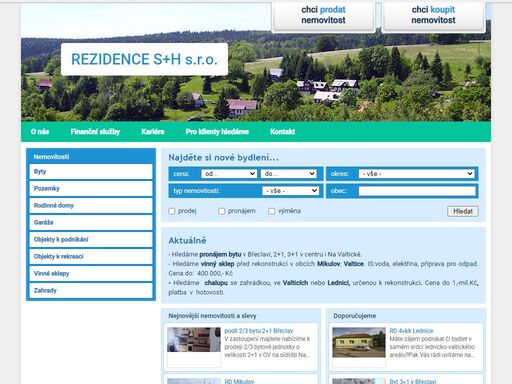Select Vinné sklepy in sidebar
Image resolution: width=512 pixels, height=384 pixels.
coord(91,273)
